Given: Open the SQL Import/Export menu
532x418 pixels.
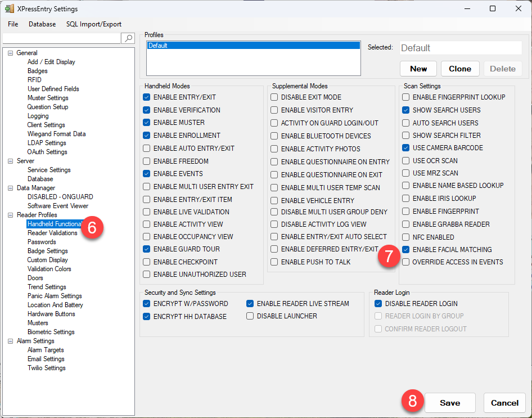Looking at the screenshot, I should click(94, 24).
